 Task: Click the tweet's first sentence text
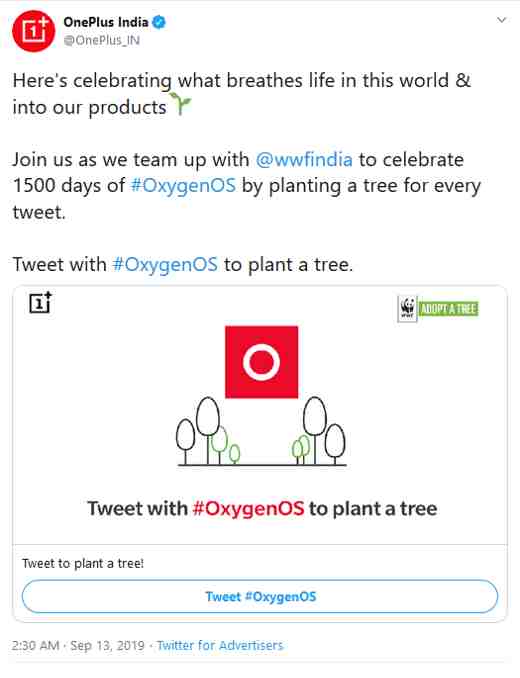click(x=242, y=94)
